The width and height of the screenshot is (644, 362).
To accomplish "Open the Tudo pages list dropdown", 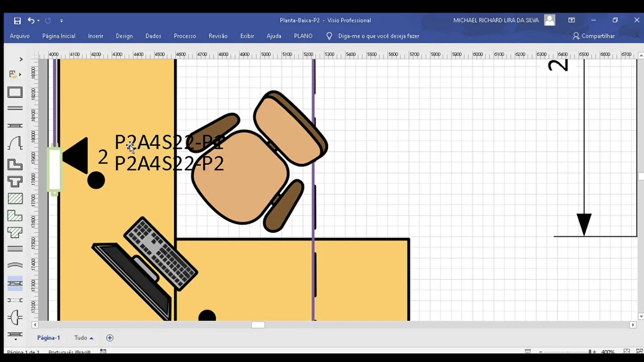I will [x=84, y=338].
